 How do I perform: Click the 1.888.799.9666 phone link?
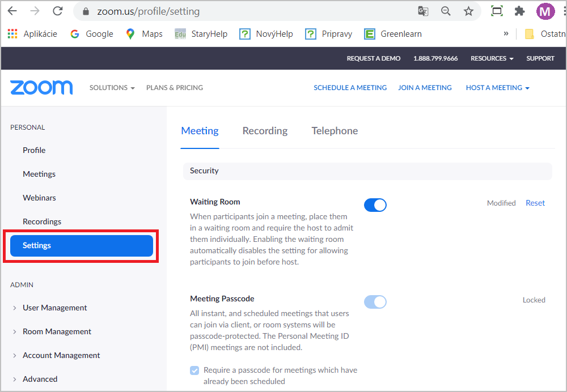point(435,58)
